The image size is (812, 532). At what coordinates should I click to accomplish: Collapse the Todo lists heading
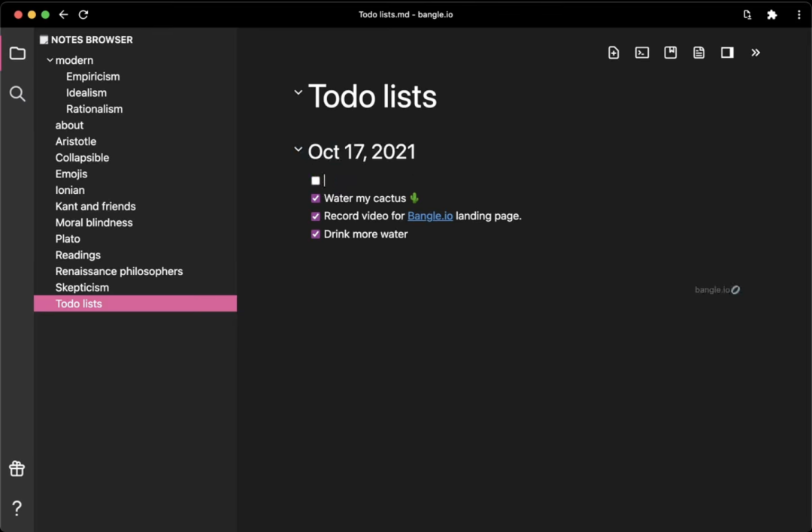(x=298, y=92)
